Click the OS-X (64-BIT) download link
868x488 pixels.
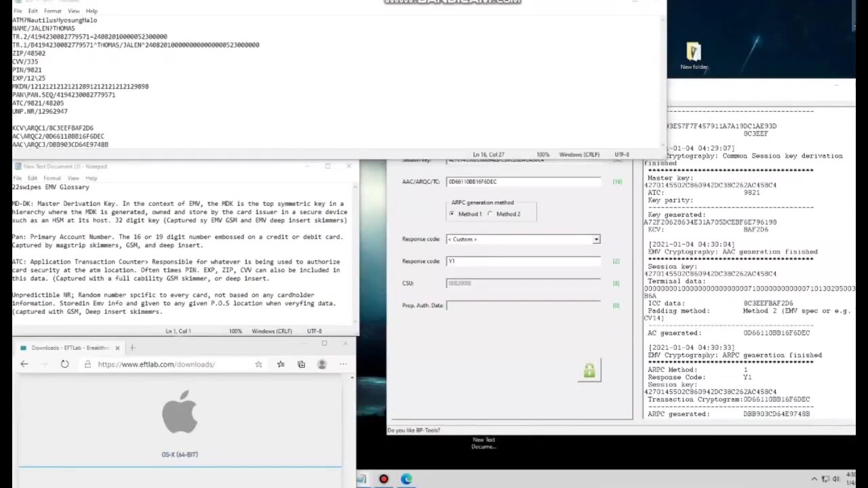point(180,455)
